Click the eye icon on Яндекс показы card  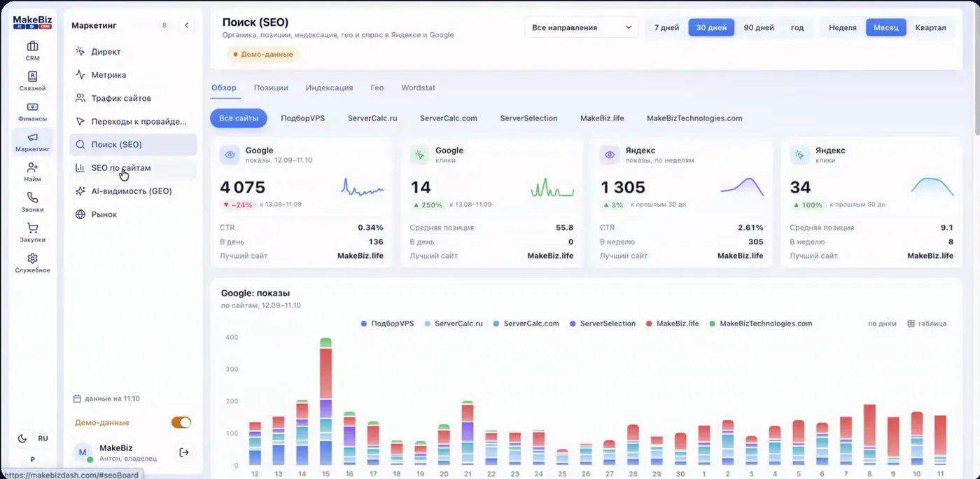610,155
